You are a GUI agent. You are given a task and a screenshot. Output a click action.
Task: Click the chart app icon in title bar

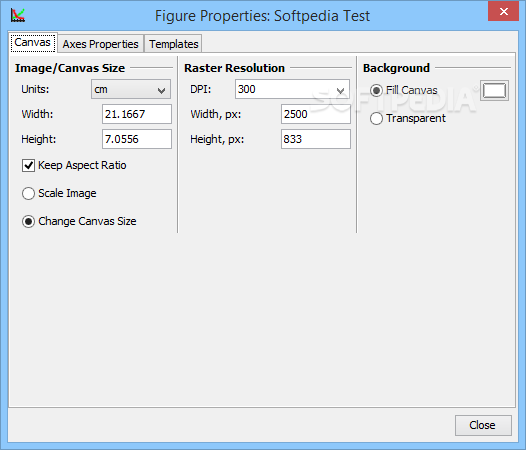(x=17, y=15)
